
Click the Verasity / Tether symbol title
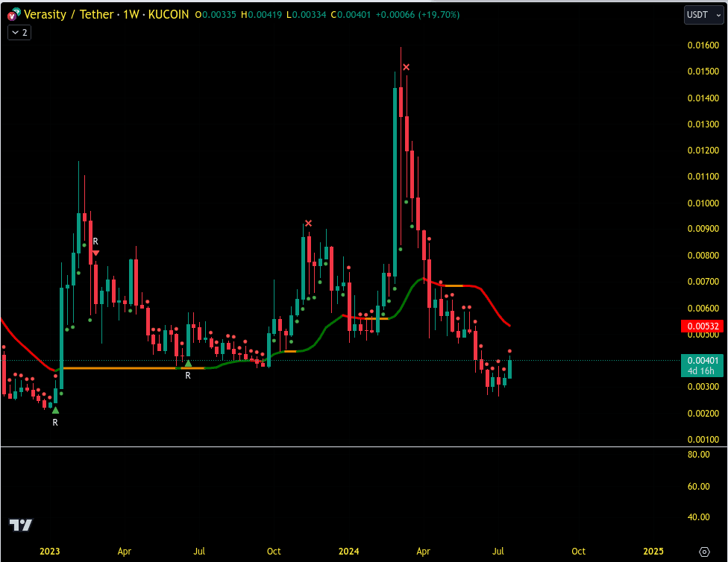pos(69,14)
